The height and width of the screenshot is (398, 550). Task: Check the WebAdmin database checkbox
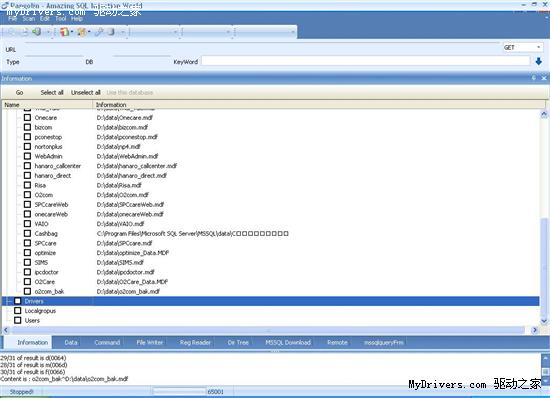pyautogui.click(x=27, y=156)
